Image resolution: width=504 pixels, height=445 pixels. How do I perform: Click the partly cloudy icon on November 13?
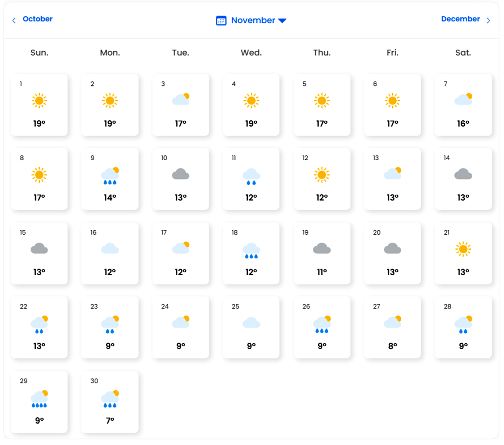[392, 173]
